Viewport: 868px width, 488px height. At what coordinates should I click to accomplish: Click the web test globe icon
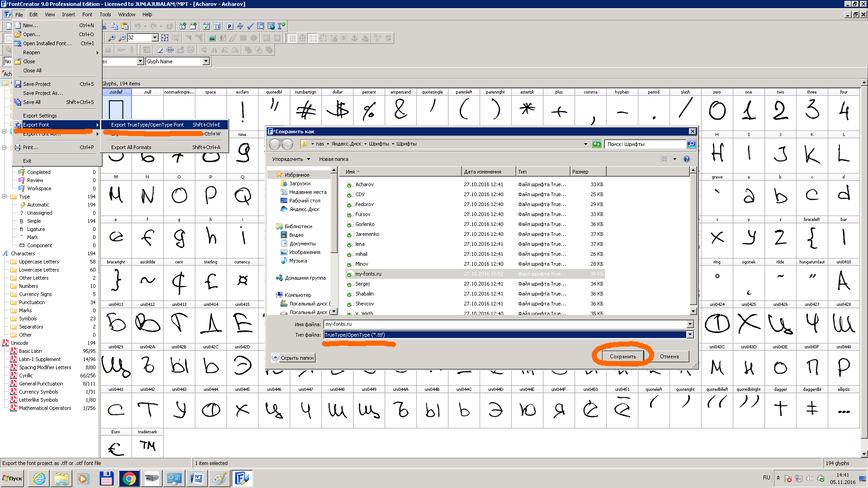(271, 26)
